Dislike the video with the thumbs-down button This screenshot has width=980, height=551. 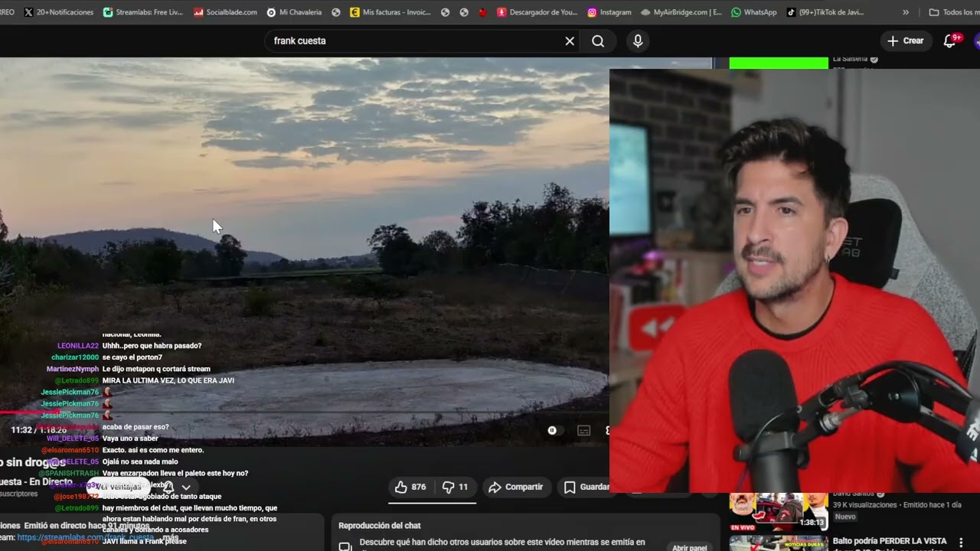[x=455, y=487]
